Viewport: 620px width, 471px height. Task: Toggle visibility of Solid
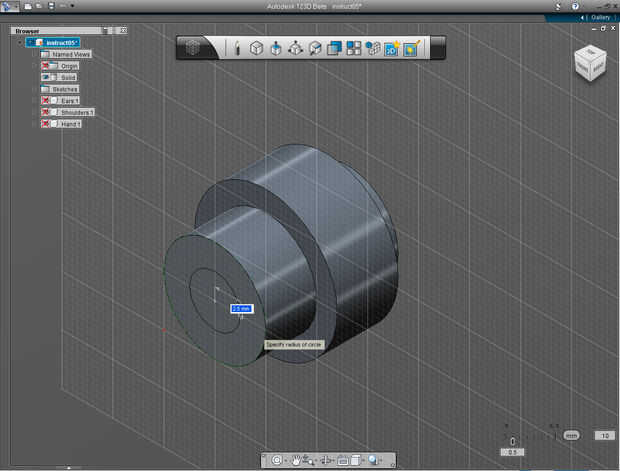(x=45, y=78)
